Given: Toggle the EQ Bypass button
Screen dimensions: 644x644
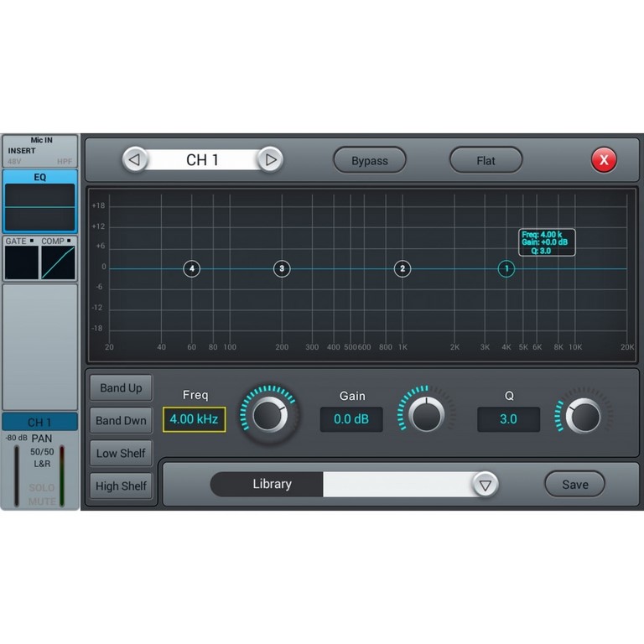Looking at the screenshot, I should coord(370,160).
